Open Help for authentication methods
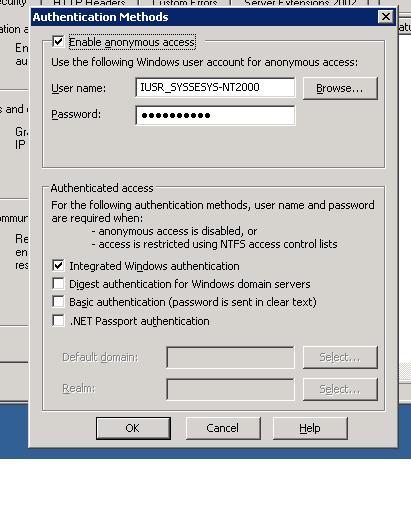 coord(310,428)
